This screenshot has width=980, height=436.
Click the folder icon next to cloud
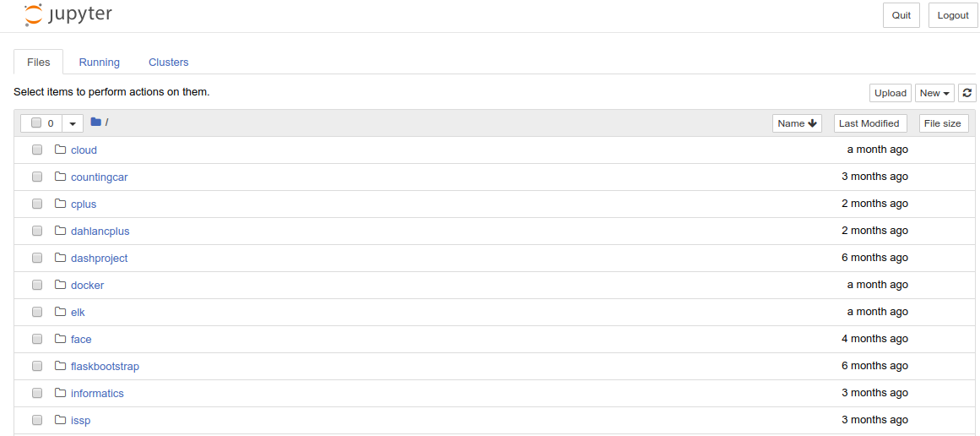[60, 150]
